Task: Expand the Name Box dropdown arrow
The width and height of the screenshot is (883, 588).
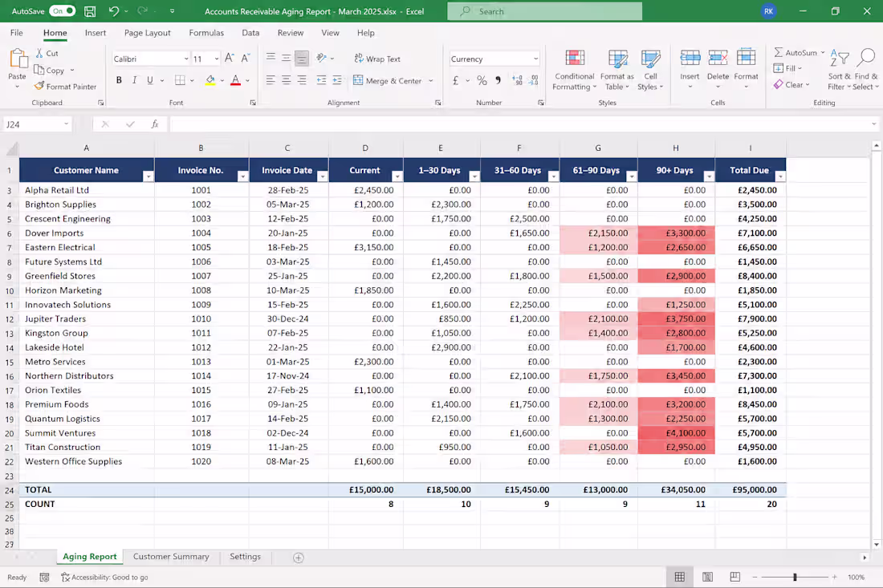Action: [x=66, y=124]
